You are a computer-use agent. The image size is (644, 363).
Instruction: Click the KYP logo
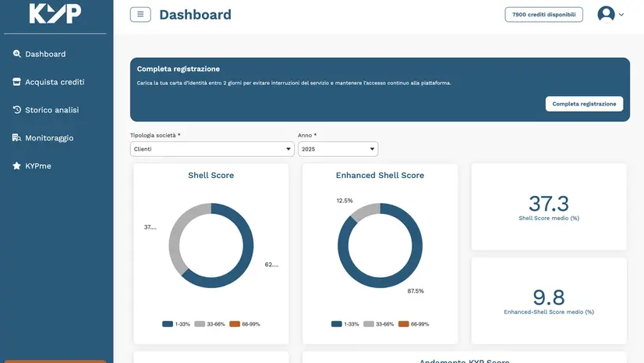55,13
